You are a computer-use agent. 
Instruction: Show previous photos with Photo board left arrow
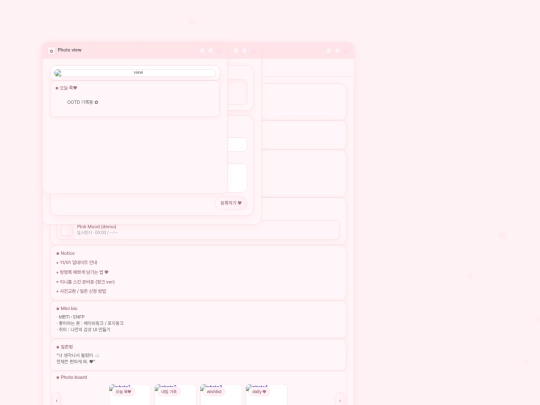click(x=56, y=400)
